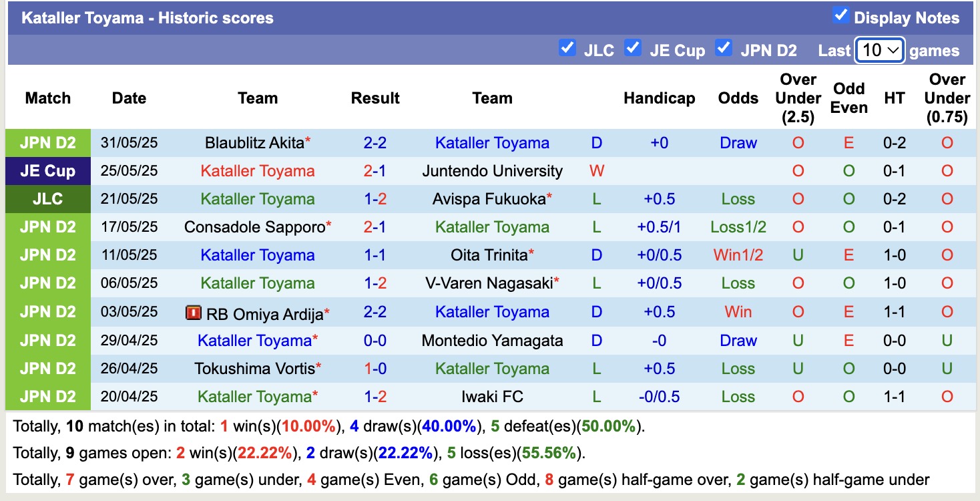Disable the JE Cup filter checkbox
Viewport: 980px width, 501px height.
pyautogui.click(x=632, y=48)
